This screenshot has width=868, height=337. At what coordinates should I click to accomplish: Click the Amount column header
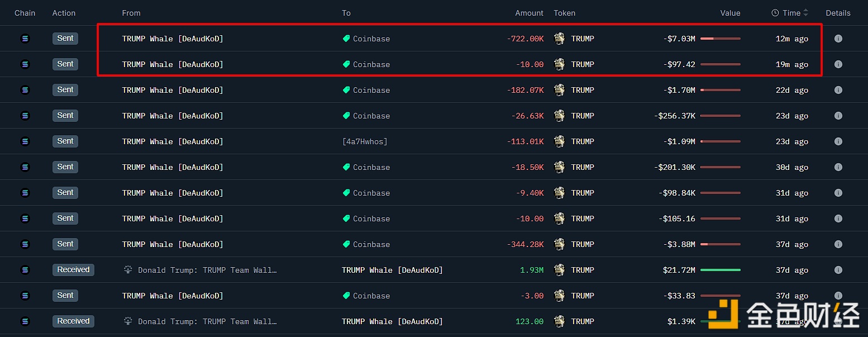[529, 13]
